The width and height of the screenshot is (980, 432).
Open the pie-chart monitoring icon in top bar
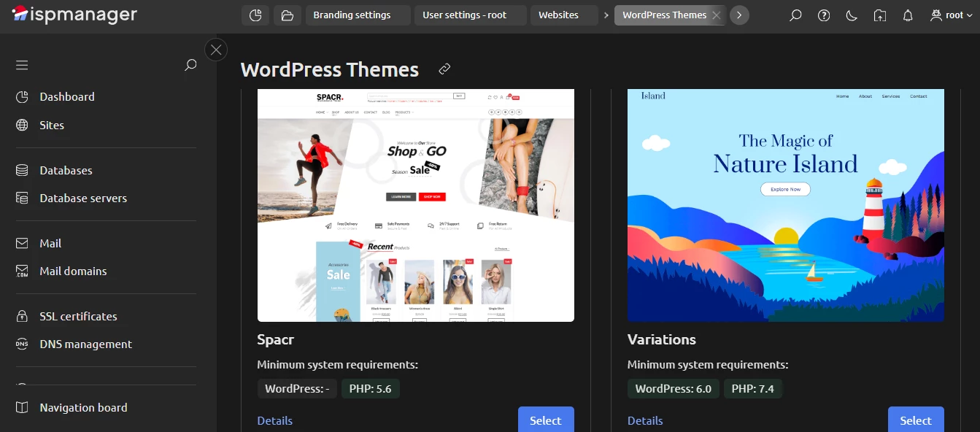point(255,15)
